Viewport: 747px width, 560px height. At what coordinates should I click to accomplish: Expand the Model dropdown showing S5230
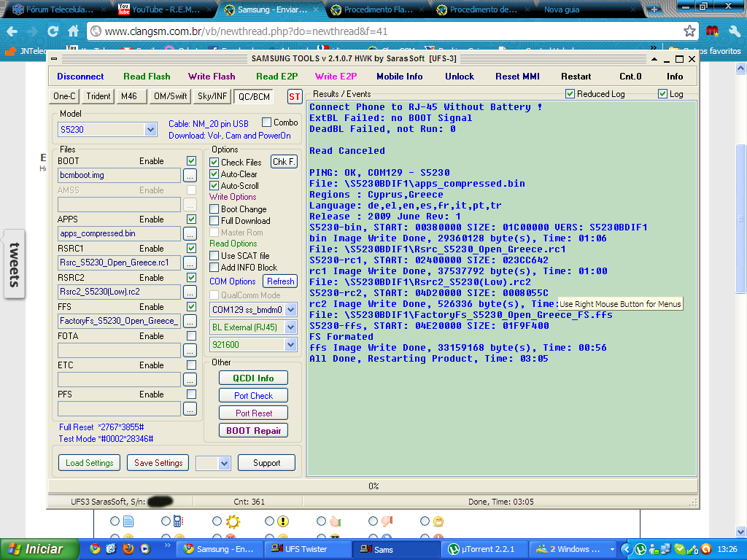150,130
